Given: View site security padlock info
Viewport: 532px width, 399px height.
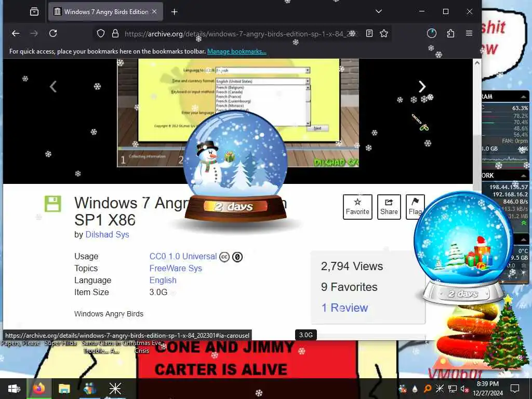Looking at the screenshot, I should coord(115,33).
